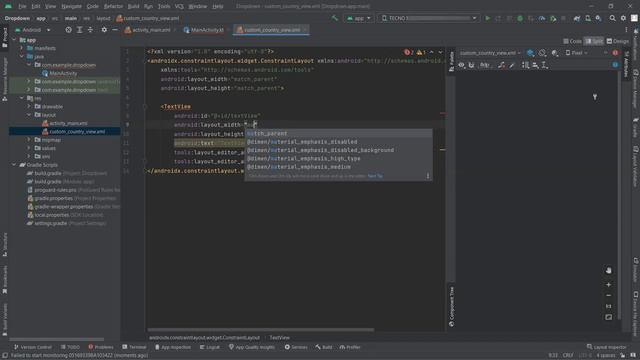Screen dimensions: 640x360
Task: Select match_parent in autocomplete list
Action: tap(338, 133)
